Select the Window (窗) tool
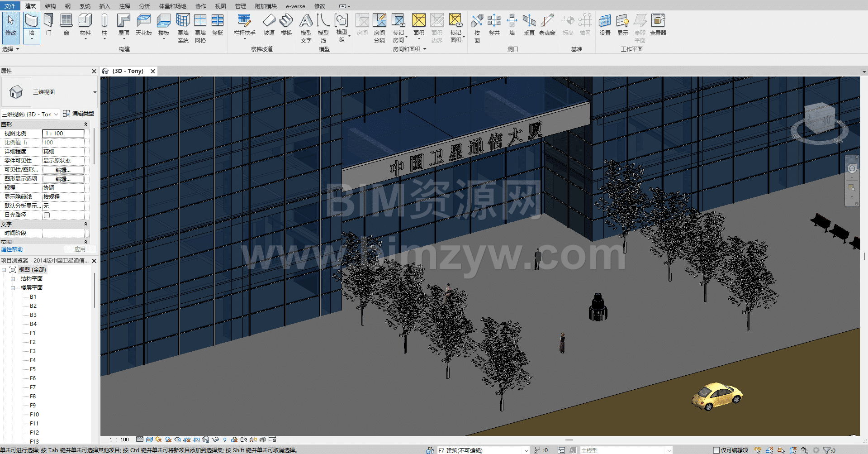The height and width of the screenshot is (454, 868). point(66,25)
